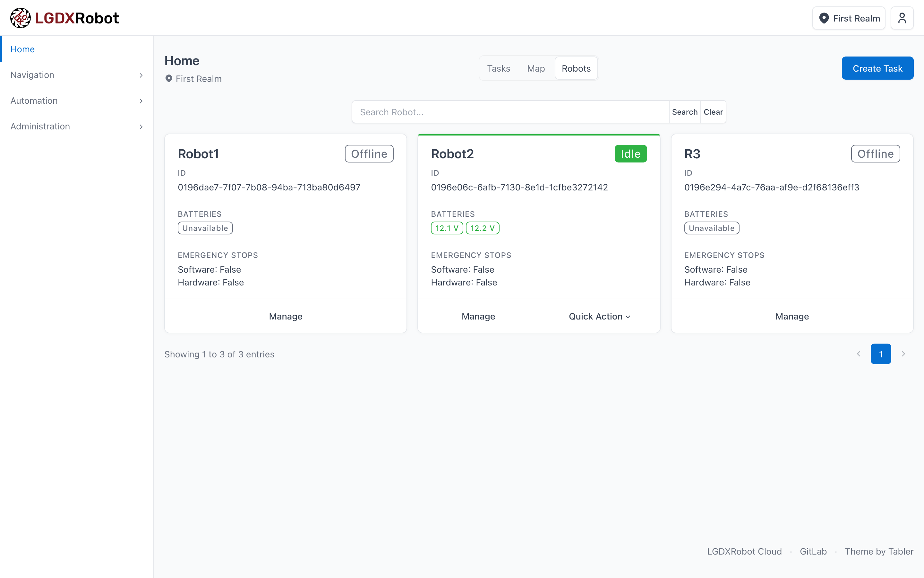Click the 12.2 V battery badge
Viewport: 924px width, 578px height.
coord(482,228)
